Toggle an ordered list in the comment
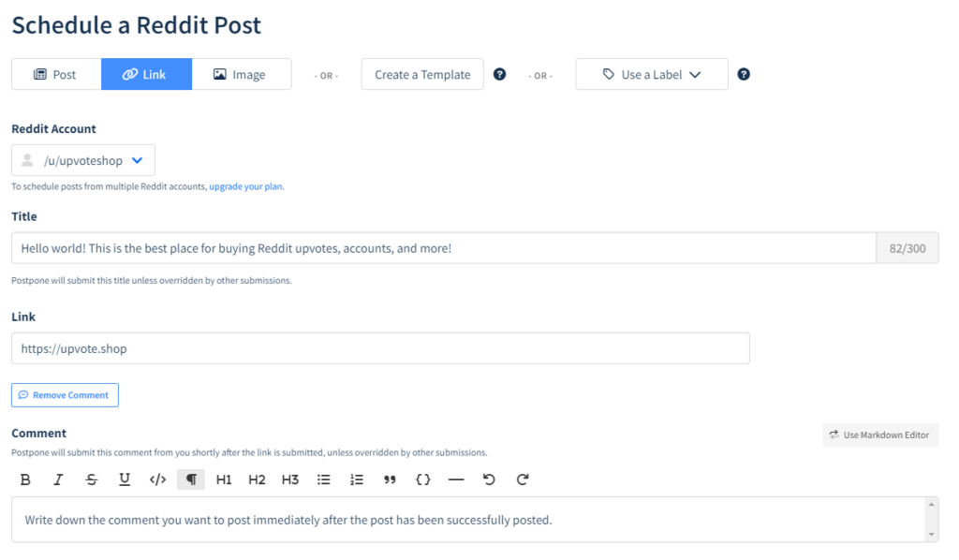Image resolution: width=959 pixels, height=560 pixels. point(356,479)
